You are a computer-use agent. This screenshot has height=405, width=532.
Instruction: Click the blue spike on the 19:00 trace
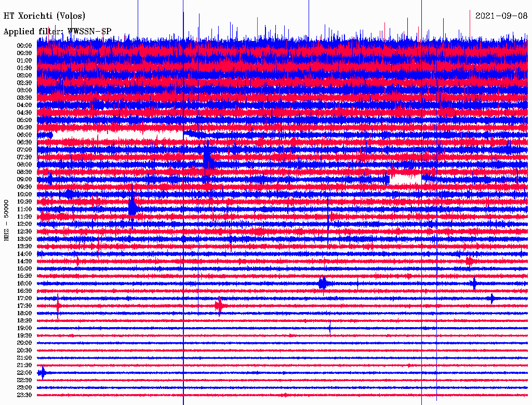[x=330, y=328]
